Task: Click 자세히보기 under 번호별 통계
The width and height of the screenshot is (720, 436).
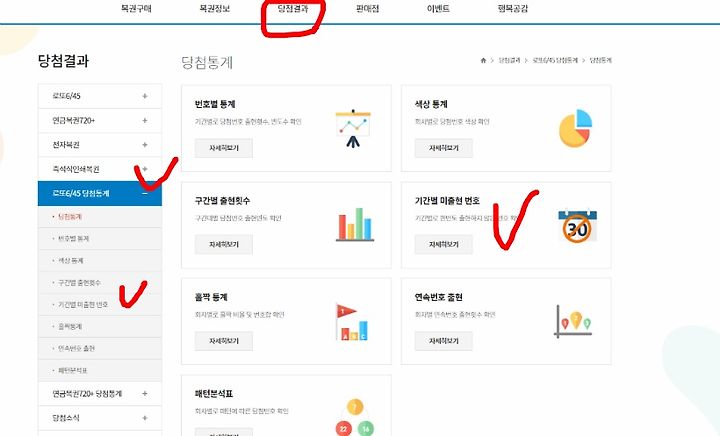Action: (x=224, y=148)
